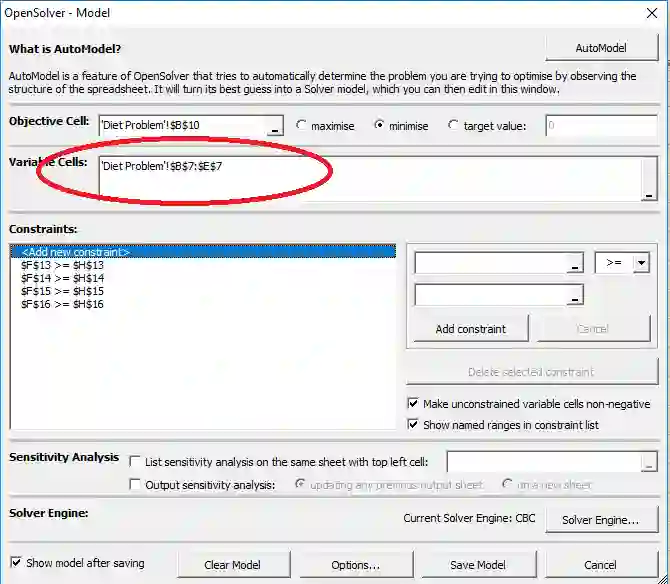Close the OpenSolver Model dialog

click(x=652, y=13)
